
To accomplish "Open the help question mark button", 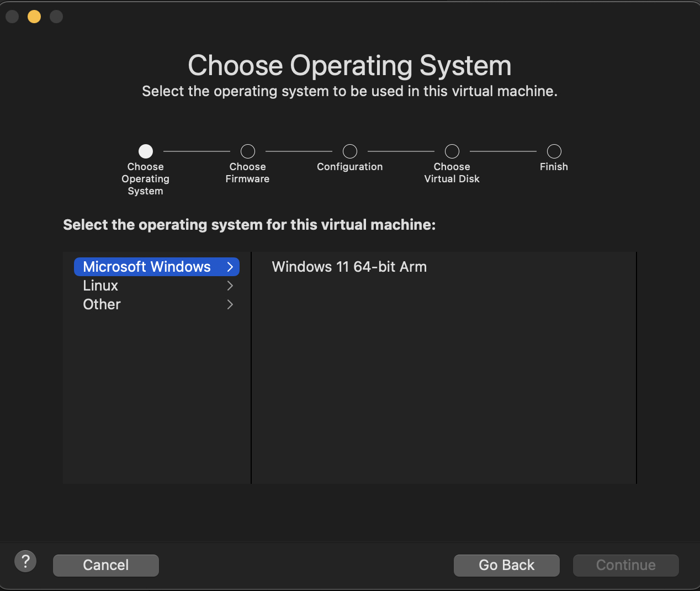I will pos(25,561).
